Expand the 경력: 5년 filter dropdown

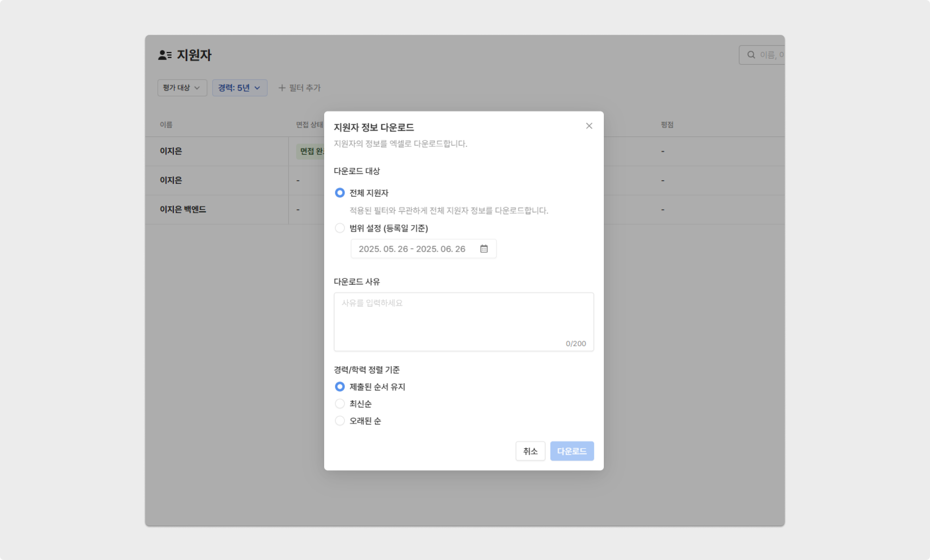pos(240,88)
